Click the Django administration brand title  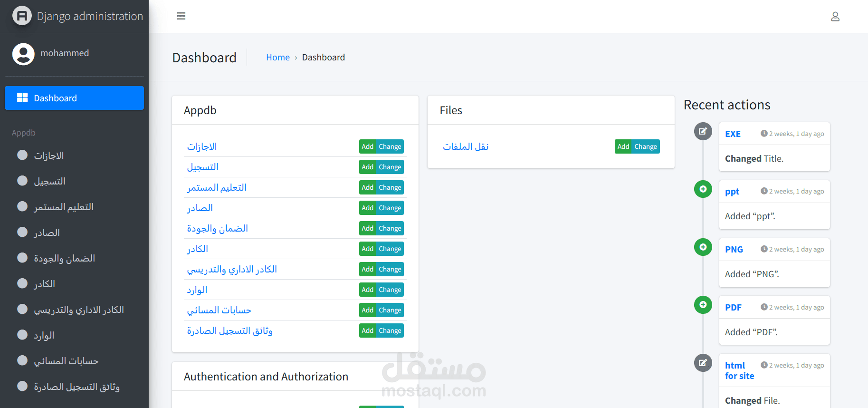click(x=90, y=16)
